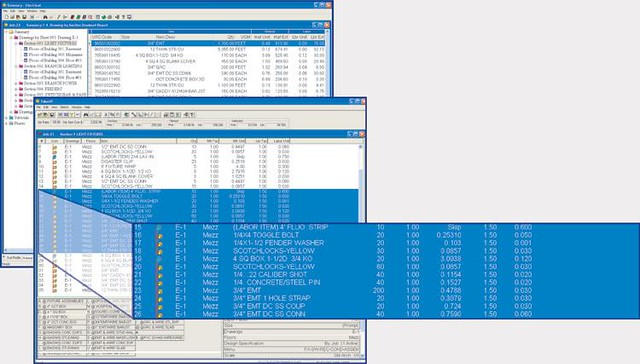This screenshot has width=640, height=364.
Task: Click the FIXTURE ASSEMBLIES button
Action: click(x=62, y=301)
